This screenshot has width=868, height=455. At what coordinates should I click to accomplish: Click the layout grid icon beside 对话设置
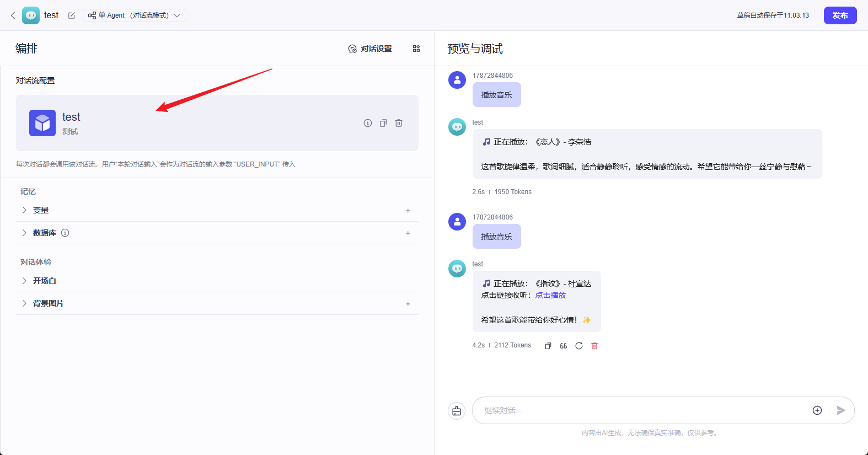[x=416, y=49]
